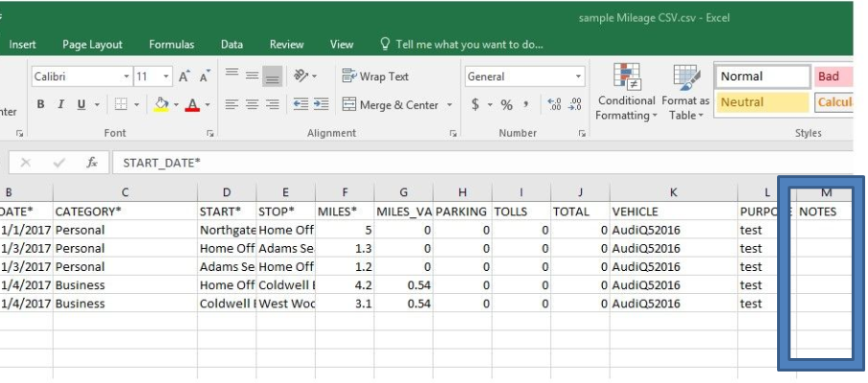Click the Increase Decimal icon
The height and width of the screenshot is (383, 868).
[551, 104]
